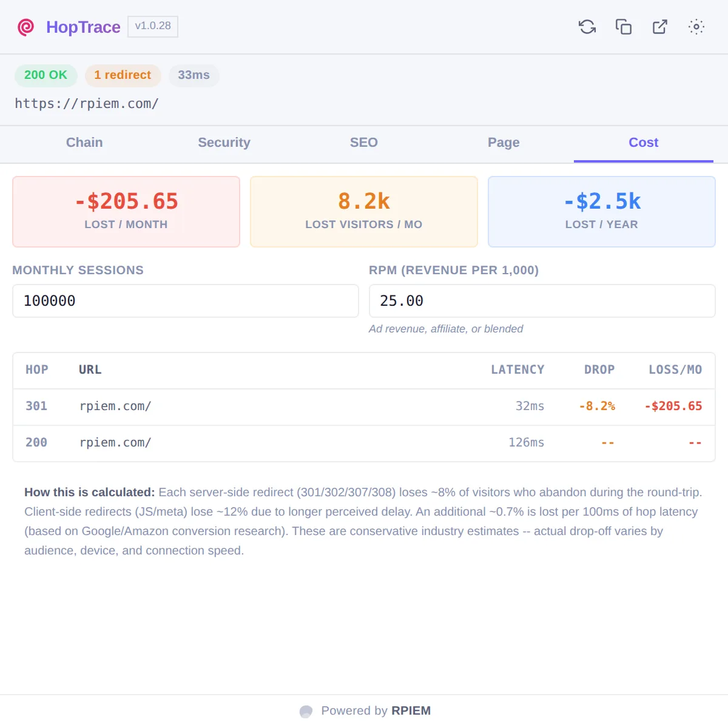Image resolution: width=728 pixels, height=728 pixels.
Task: Click rpiem.com/ in the 301 row
Action: pyautogui.click(x=115, y=406)
